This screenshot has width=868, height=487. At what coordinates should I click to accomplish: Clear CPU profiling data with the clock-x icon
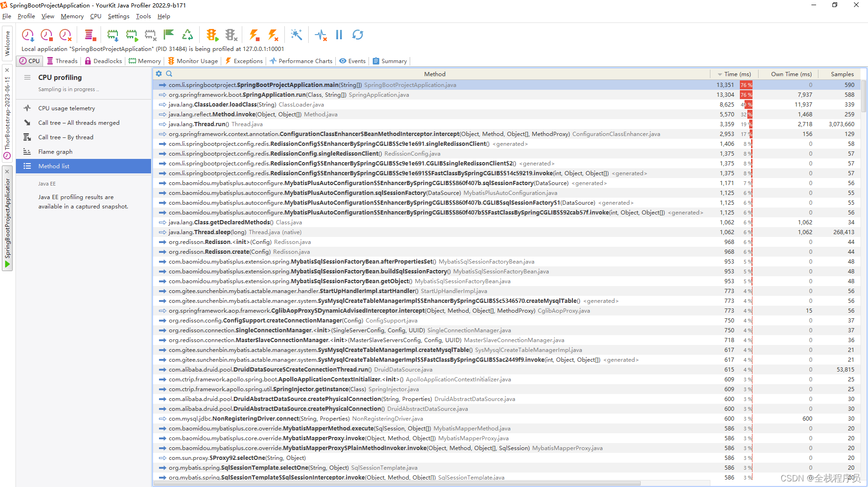click(x=65, y=35)
